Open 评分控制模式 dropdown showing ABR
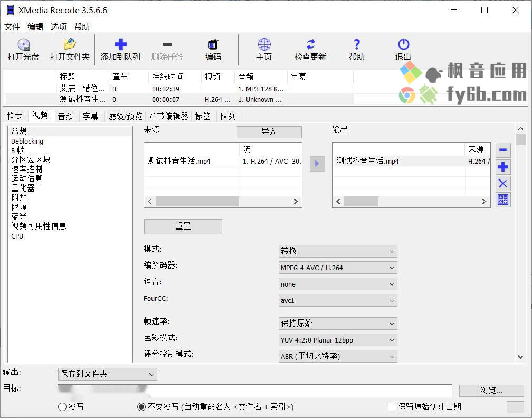The height and width of the screenshot is (418, 532). coord(338,356)
